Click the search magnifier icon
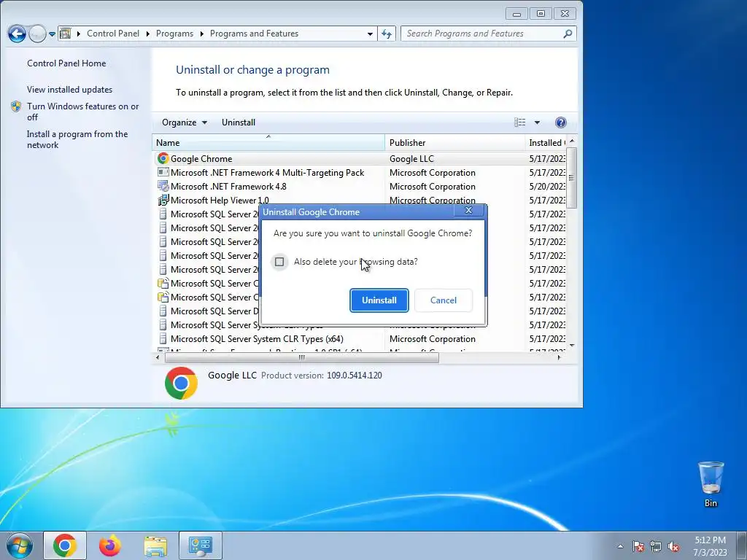Image resolution: width=747 pixels, height=560 pixels. (x=568, y=34)
